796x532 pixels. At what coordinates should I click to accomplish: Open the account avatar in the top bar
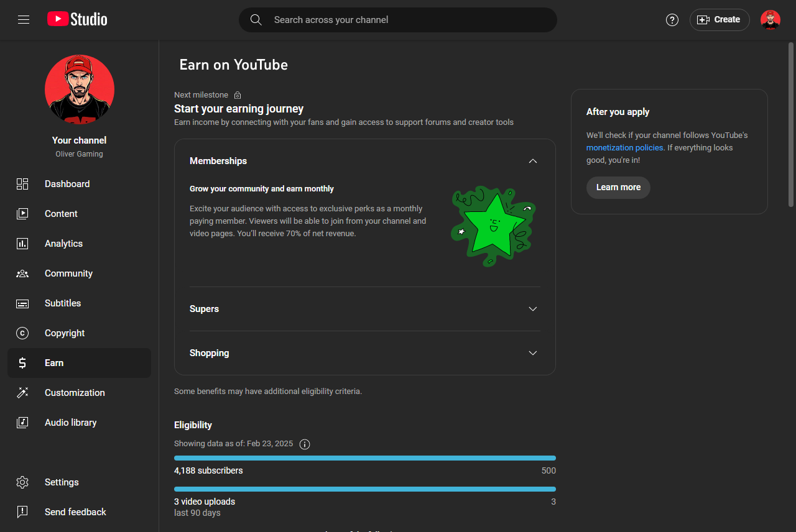(771, 20)
